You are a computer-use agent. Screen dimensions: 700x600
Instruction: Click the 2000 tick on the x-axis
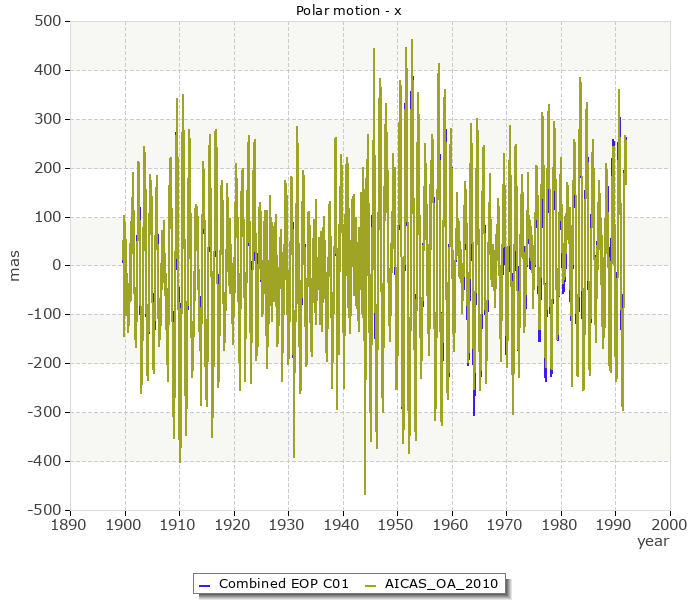669,523
